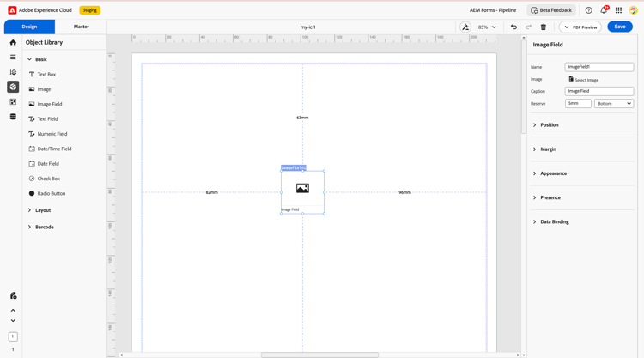Click the Staging badge

(x=89, y=10)
